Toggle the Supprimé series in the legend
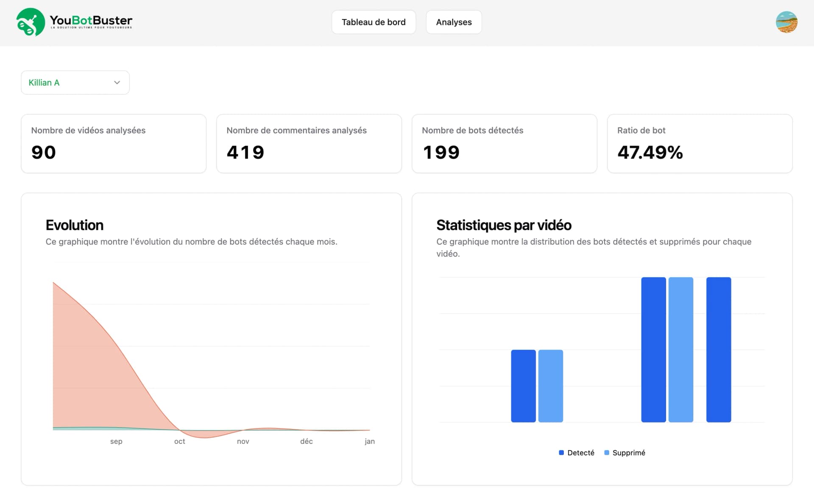This screenshot has height=504, width=814. (624, 452)
